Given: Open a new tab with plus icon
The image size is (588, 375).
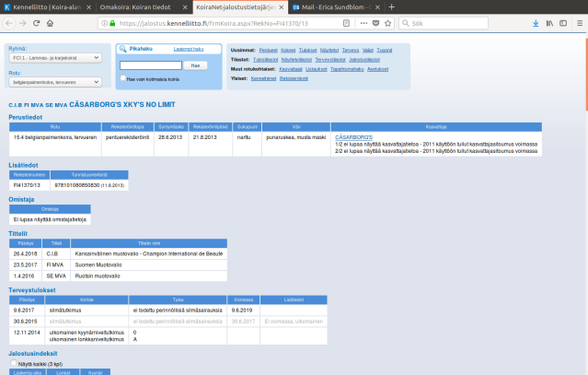Looking at the screenshot, I should point(391,6).
